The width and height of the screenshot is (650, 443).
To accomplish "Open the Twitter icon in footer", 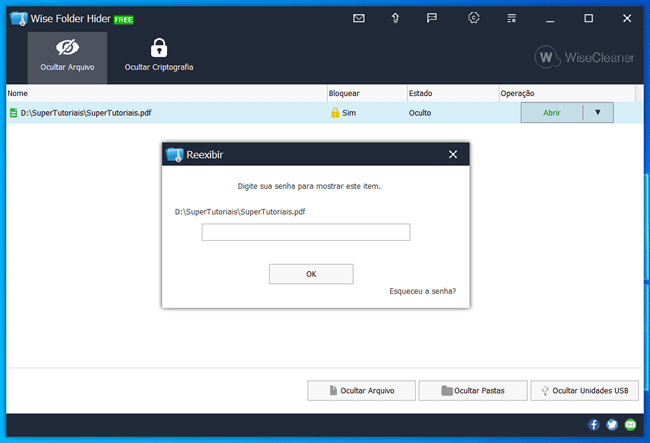I will click(x=612, y=425).
